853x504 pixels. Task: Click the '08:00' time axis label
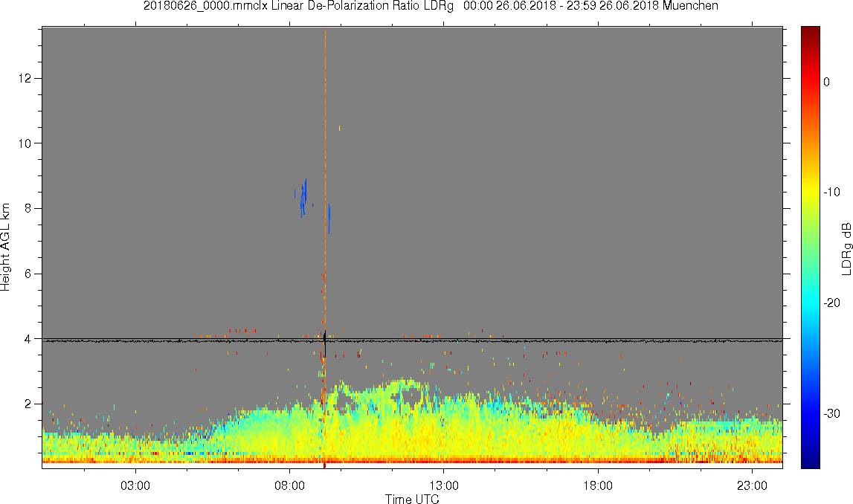pos(289,485)
